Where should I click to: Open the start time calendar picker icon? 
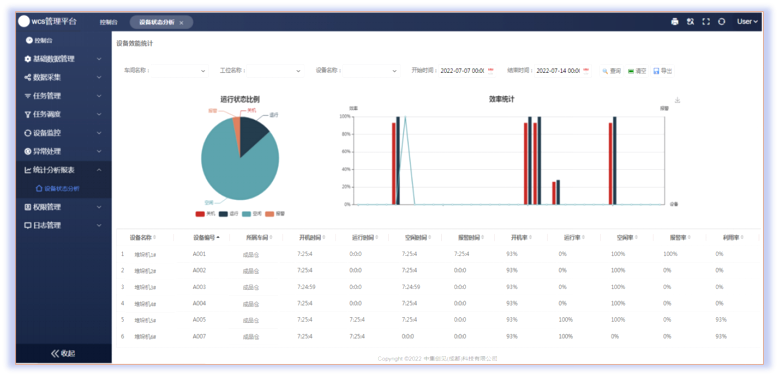pyautogui.click(x=491, y=71)
